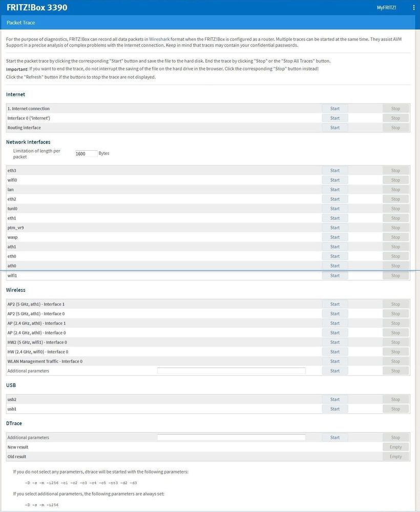Start trace for Interface 0 ('internet')
420x512 pixels.
(x=335, y=118)
